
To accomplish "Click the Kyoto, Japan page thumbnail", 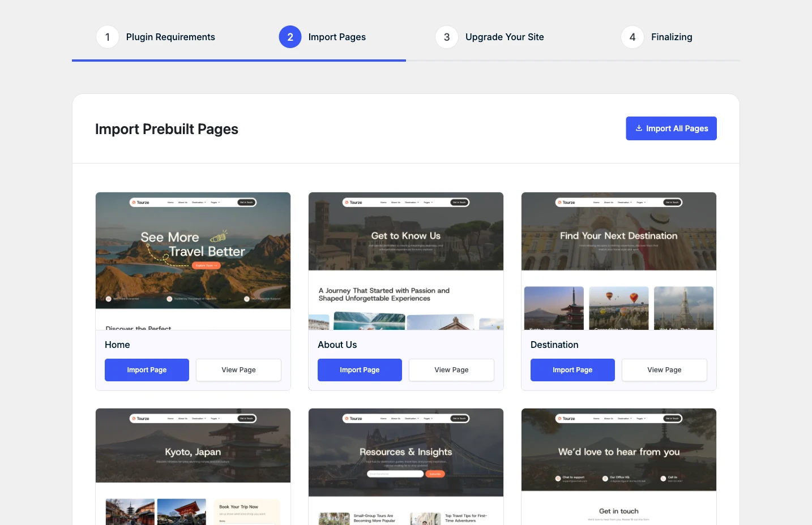I will pyautogui.click(x=193, y=466).
